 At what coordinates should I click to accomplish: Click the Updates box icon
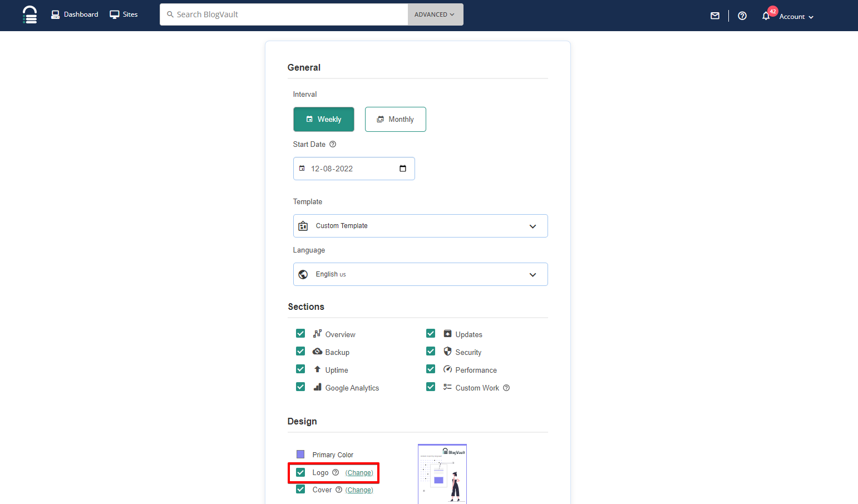(447, 334)
